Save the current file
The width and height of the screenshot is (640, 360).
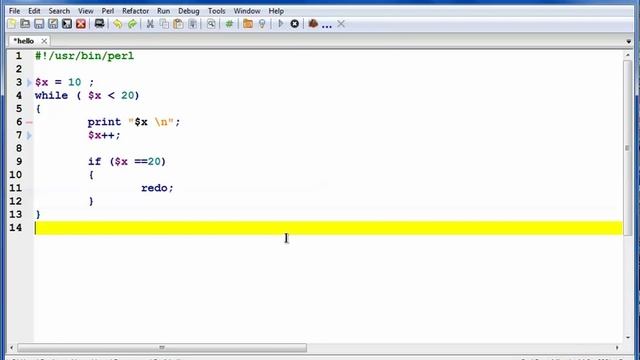[39, 24]
